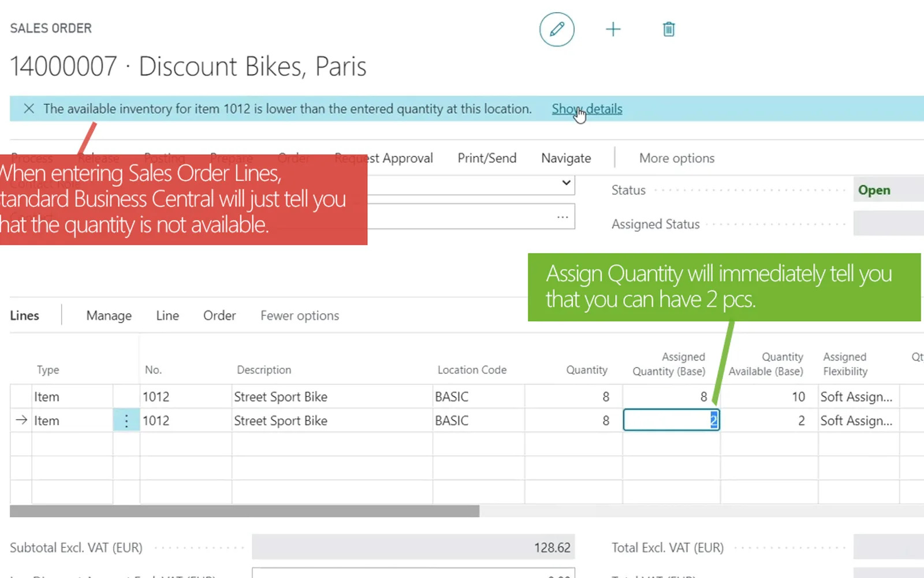Select the Lines section heading
The height and width of the screenshot is (578, 924).
[x=25, y=316]
